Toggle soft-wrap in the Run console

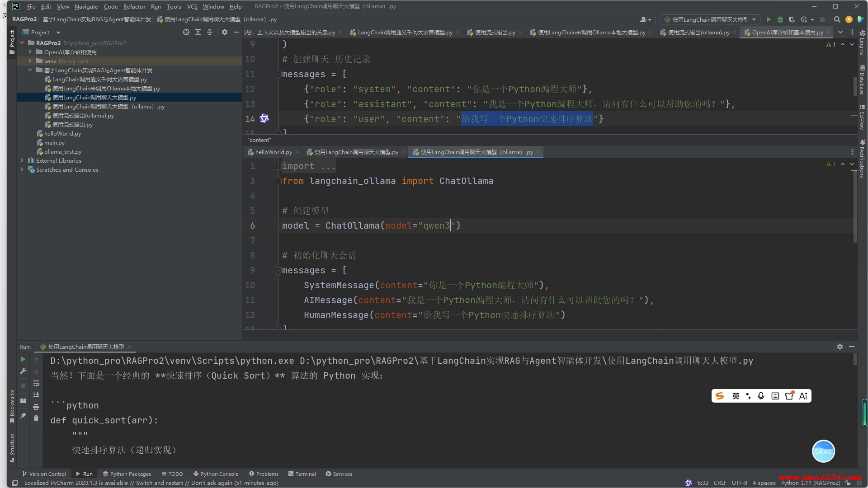coord(36,383)
